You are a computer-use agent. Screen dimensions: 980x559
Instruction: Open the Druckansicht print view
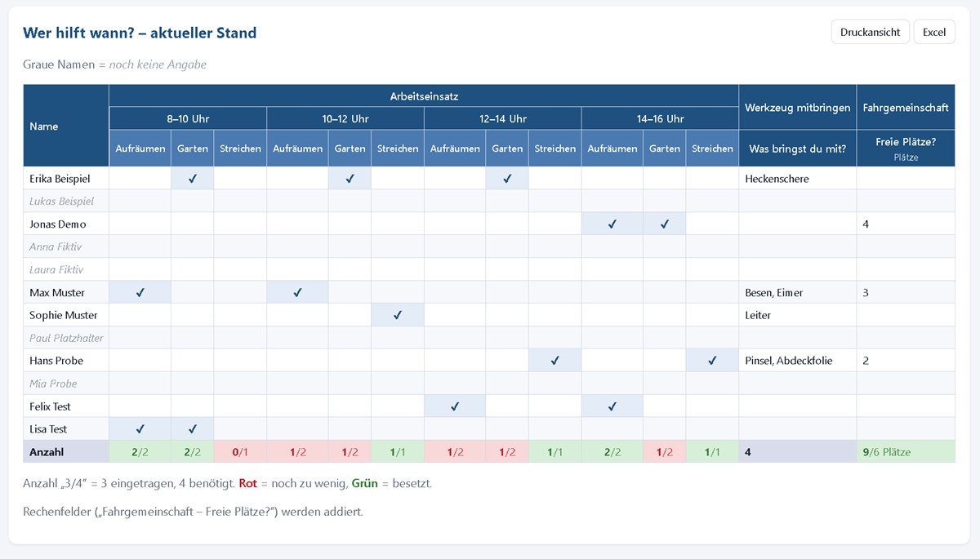pos(870,32)
